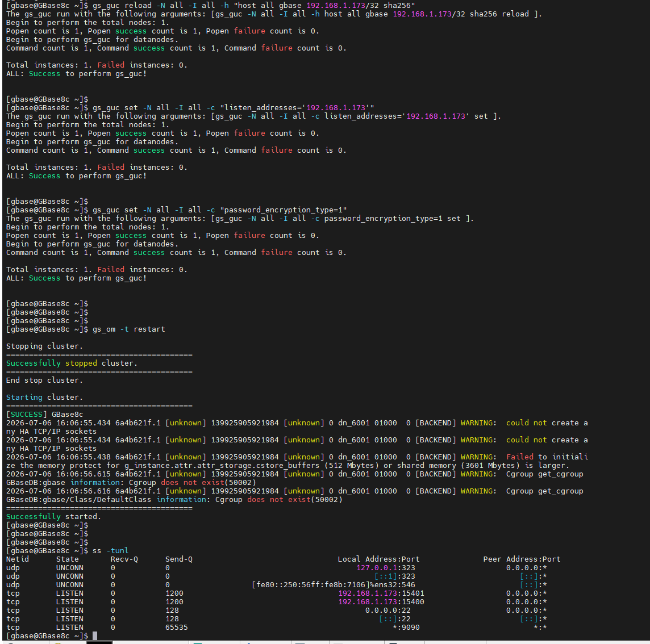
Task: Click the 'Successfully stopped cluster.' message
Action: (72, 363)
